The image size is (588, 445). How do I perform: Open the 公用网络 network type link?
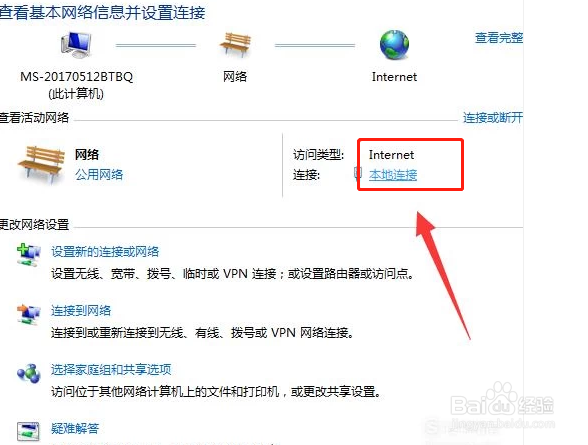pos(99,174)
